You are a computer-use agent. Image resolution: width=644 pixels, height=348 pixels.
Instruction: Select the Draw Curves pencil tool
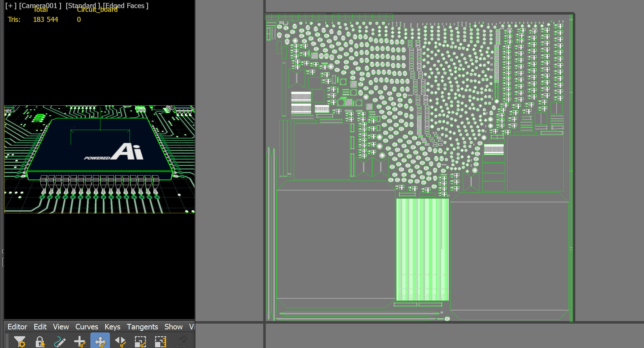(60, 341)
